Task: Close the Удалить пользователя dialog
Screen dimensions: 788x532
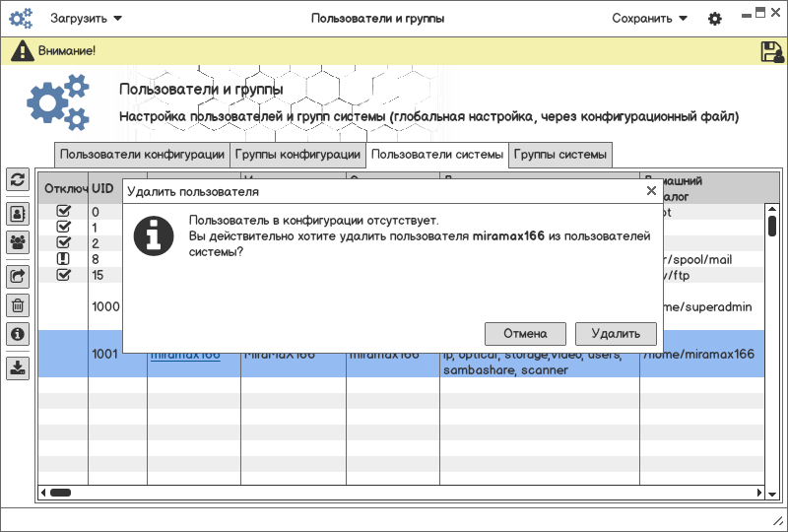Action: pyautogui.click(x=650, y=191)
